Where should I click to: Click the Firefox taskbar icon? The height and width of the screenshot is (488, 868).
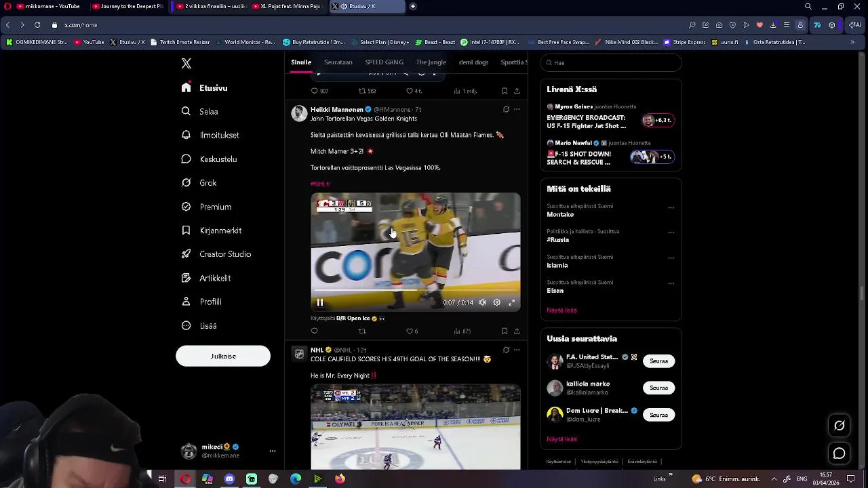click(340, 479)
